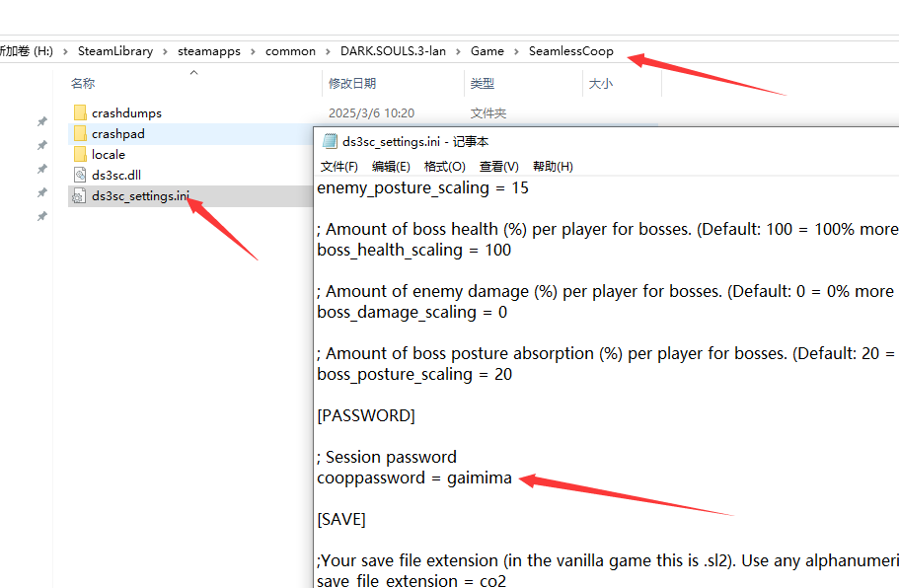Click the last quick access pin icon
Viewport: 899px width, 588px height.
[41, 216]
